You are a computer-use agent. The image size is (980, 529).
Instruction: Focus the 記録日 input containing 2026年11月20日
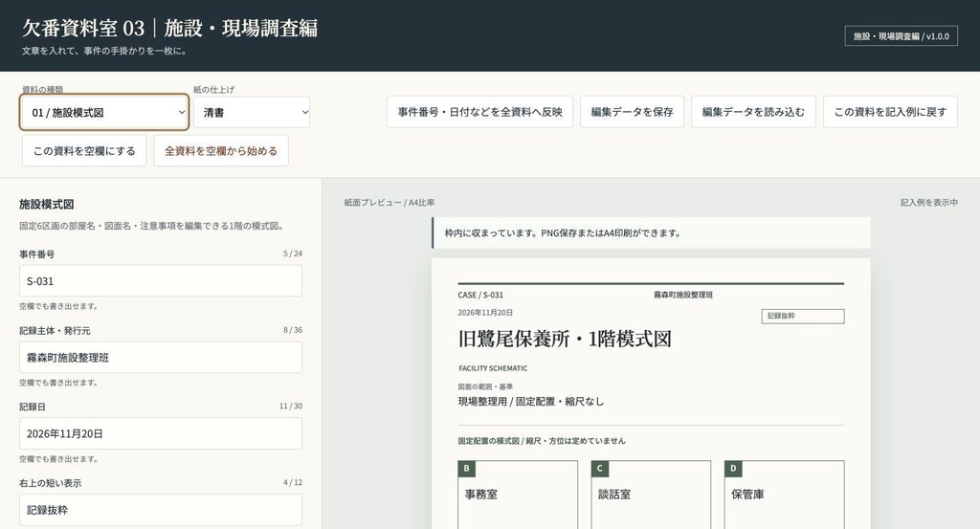click(x=161, y=433)
